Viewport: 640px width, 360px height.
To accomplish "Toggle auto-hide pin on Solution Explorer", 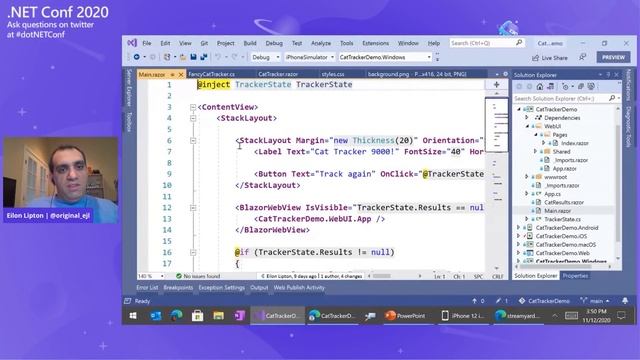I will [608, 75].
